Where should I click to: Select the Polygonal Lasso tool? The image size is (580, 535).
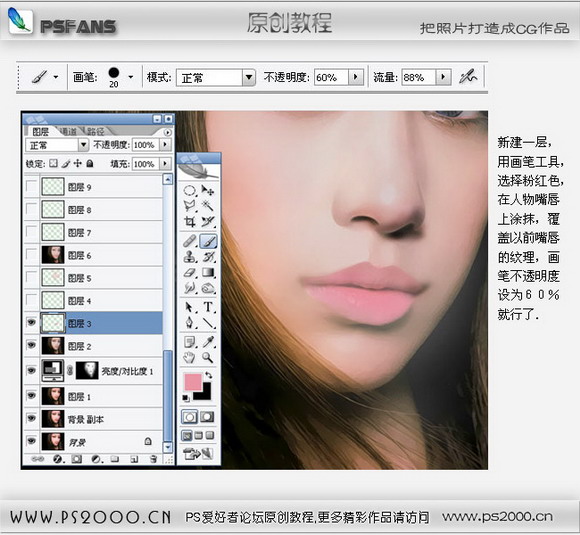tap(190, 206)
